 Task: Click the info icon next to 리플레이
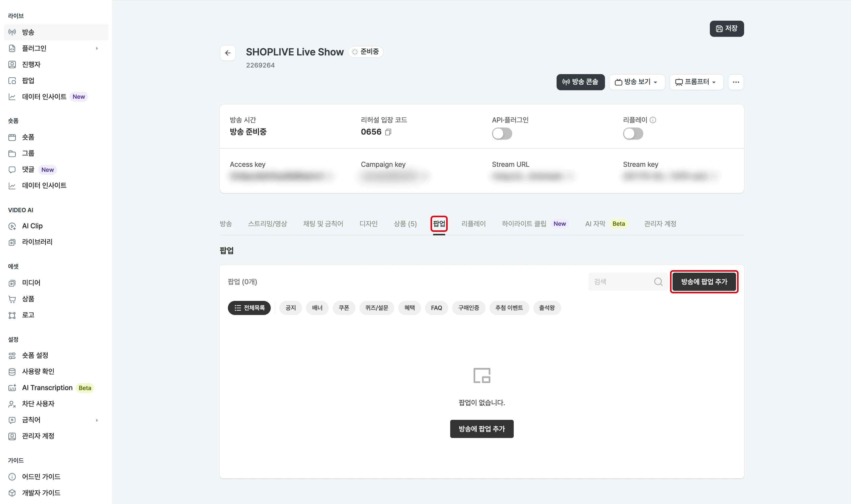pos(653,120)
